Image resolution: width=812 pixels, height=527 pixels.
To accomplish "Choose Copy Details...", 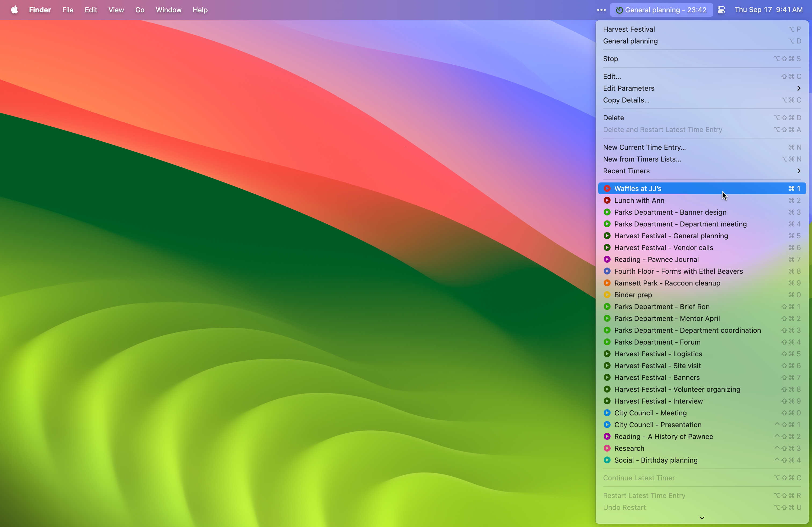I will pos(702,100).
